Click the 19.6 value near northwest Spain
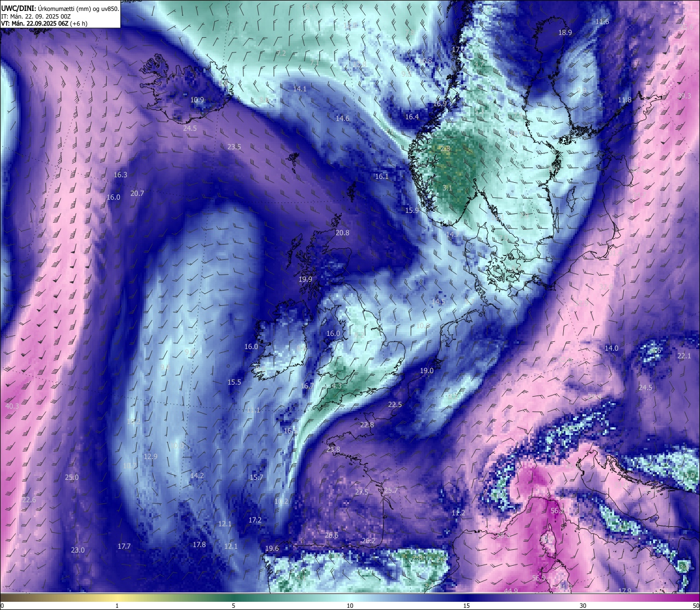Image resolution: width=700 pixels, height=610 pixels. tap(272, 548)
